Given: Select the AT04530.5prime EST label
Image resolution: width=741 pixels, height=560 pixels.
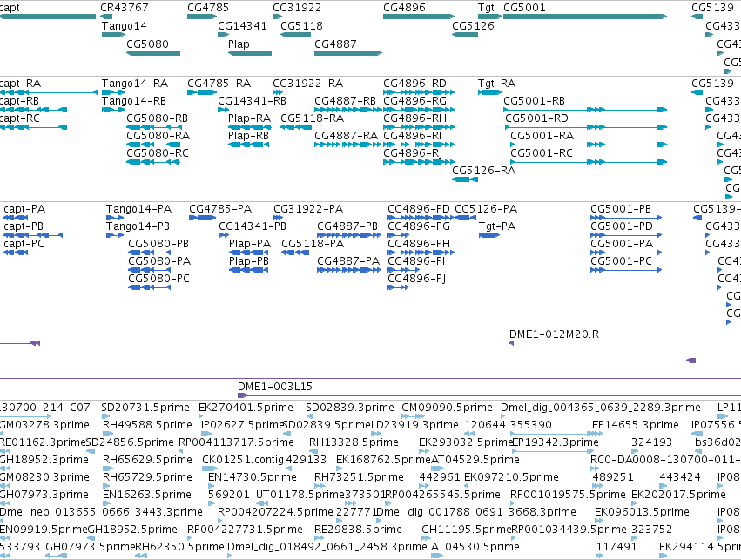Looking at the screenshot, I should point(475,547).
